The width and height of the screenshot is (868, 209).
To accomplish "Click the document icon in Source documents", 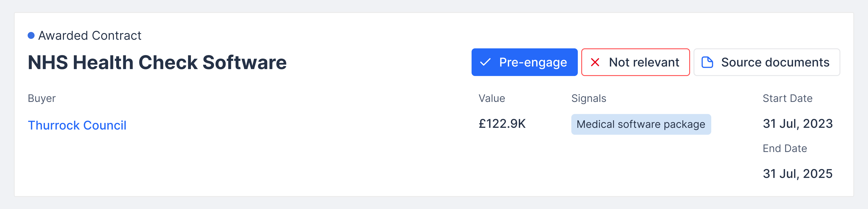I will (707, 62).
